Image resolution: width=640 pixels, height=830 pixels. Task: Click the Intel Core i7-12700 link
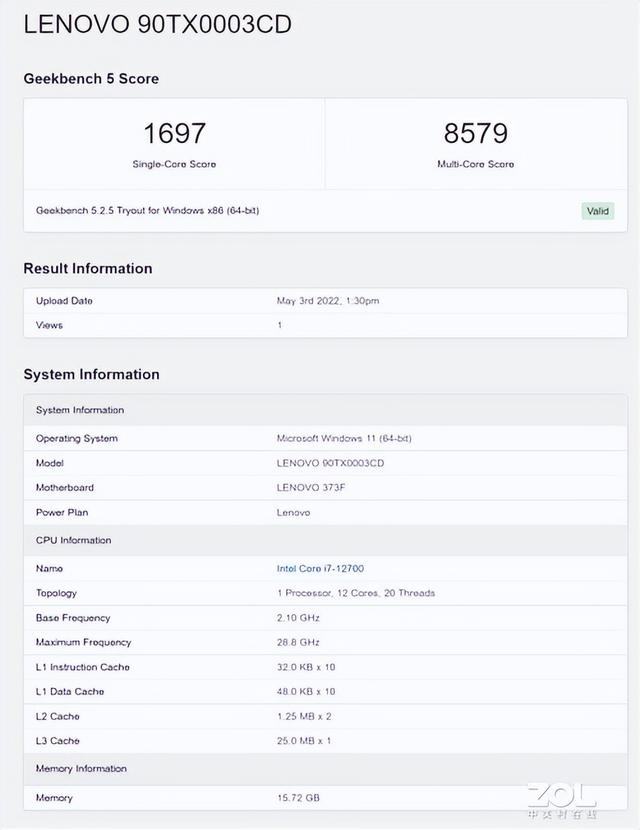coord(320,568)
